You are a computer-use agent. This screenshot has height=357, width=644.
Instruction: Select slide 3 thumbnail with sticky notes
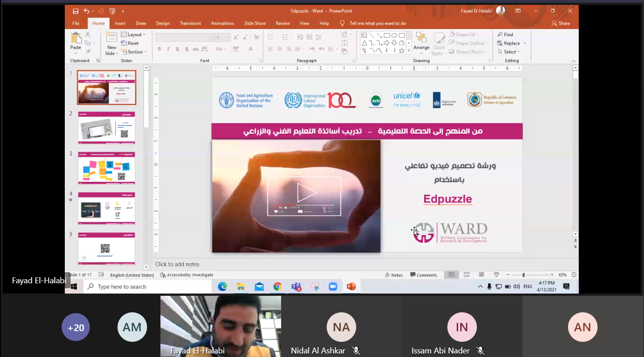[x=106, y=168]
